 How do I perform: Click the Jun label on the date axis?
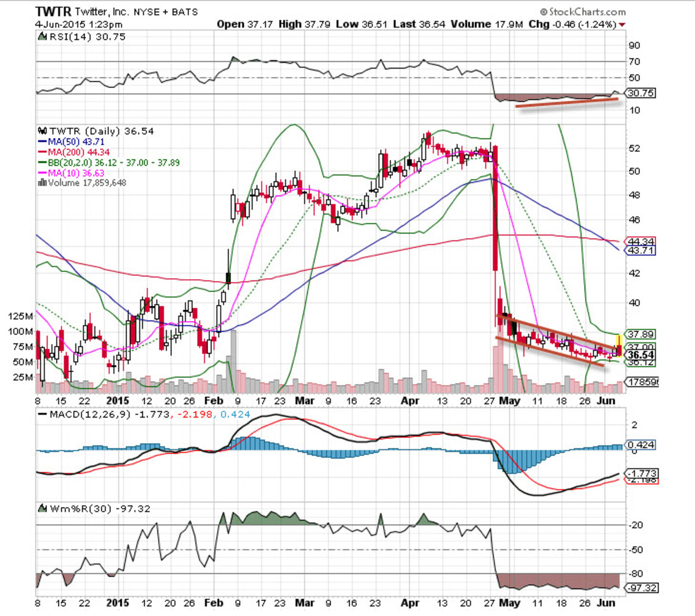pos(607,400)
